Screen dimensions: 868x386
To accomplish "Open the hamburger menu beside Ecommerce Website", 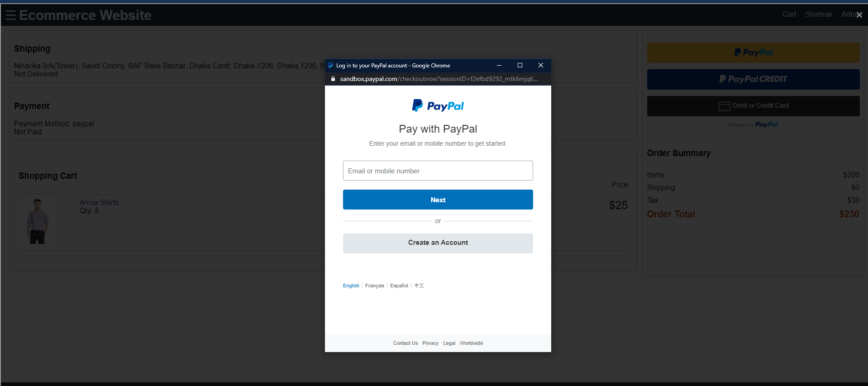I will pyautogui.click(x=11, y=15).
